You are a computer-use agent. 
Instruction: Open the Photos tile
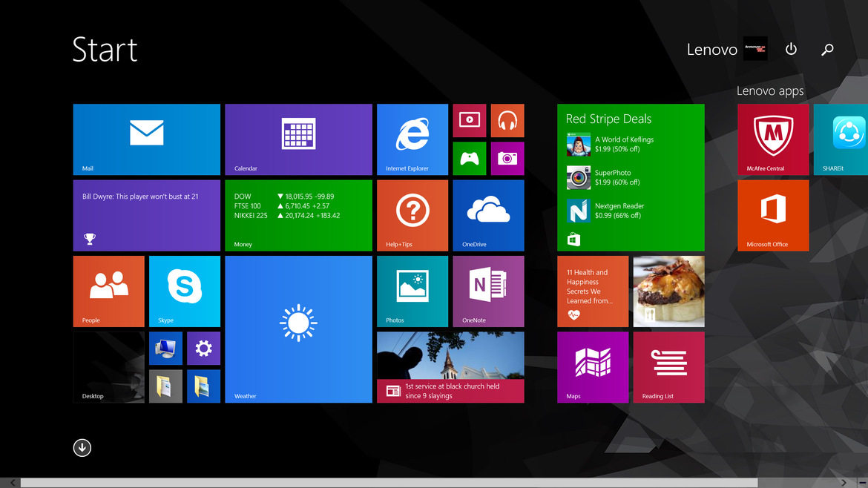[x=412, y=291]
